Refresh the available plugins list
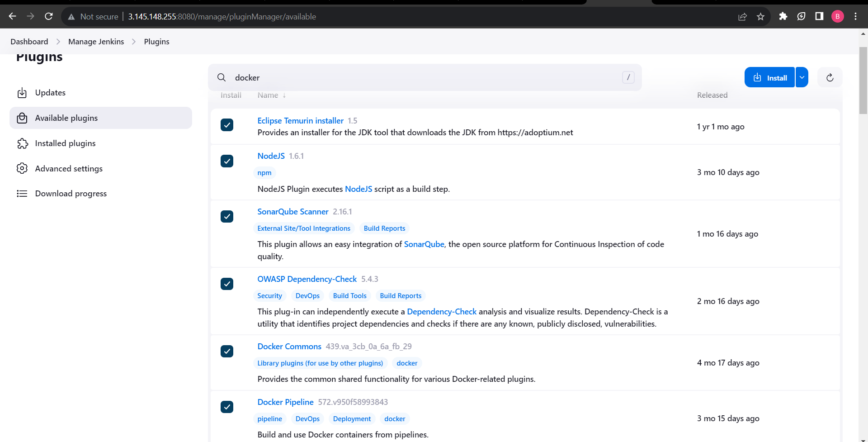The width and height of the screenshot is (868, 442). point(830,77)
